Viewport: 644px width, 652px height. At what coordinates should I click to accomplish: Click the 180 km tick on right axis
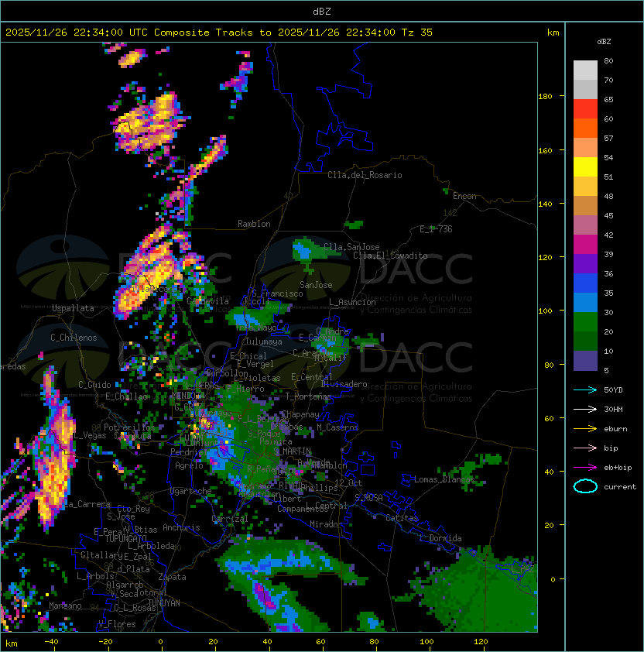545,97
